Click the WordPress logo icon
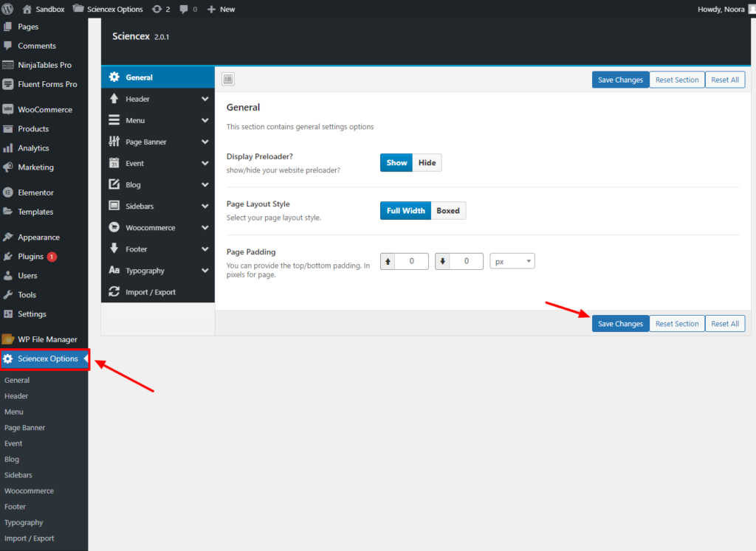The width and height of the screenshot is (756, 551). point(8,9)
